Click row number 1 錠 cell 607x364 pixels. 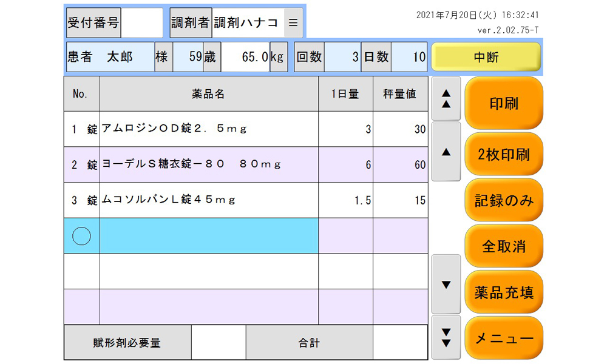(x=82, y=129)
